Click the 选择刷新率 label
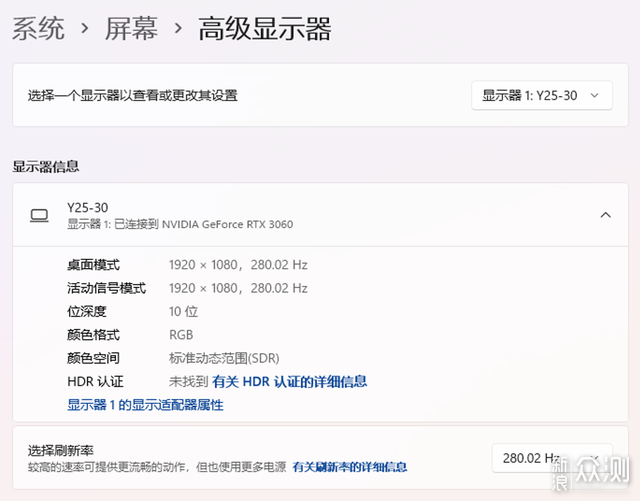The image size is (640, 501). click(60, 451)
